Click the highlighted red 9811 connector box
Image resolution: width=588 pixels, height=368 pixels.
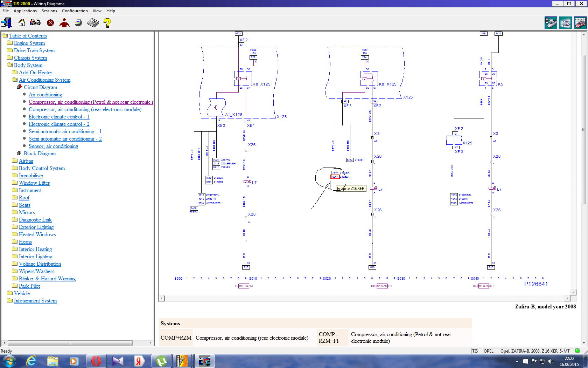coord(335,177)
